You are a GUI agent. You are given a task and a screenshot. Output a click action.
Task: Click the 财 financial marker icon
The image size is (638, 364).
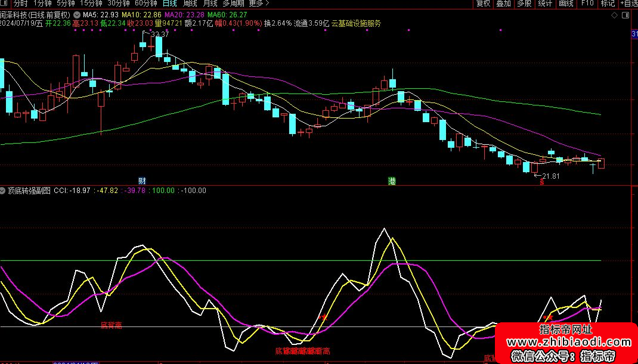(142, 181)
